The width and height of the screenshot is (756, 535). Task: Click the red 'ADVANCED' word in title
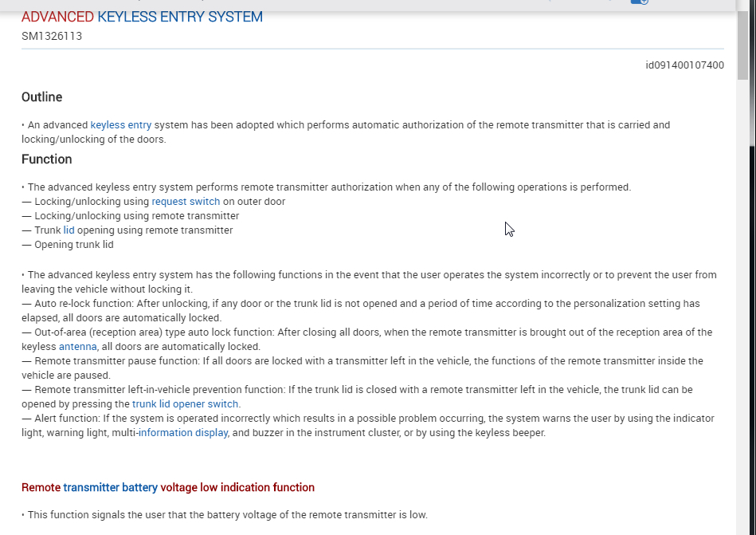tap(58, 17)
